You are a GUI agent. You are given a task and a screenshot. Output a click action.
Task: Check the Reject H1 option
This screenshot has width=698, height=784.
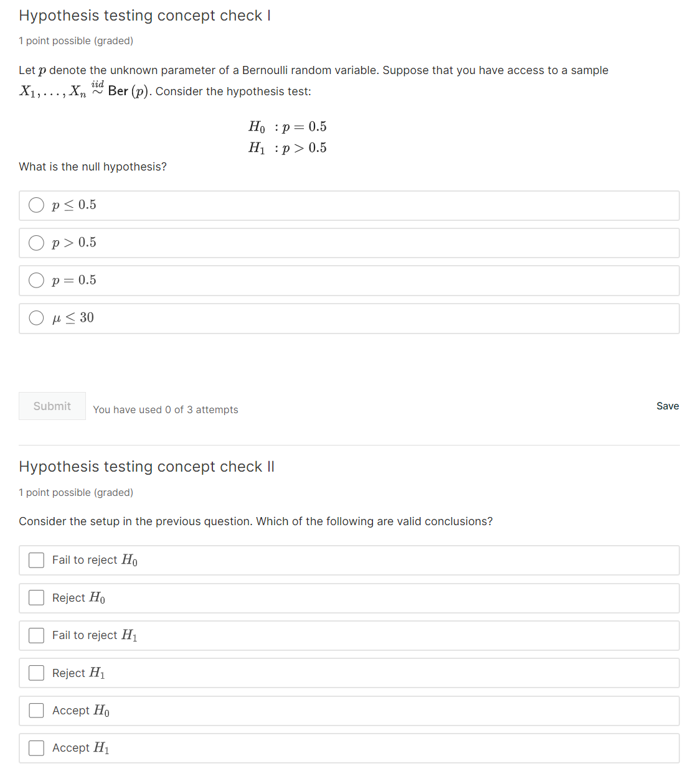pos(36,673)
